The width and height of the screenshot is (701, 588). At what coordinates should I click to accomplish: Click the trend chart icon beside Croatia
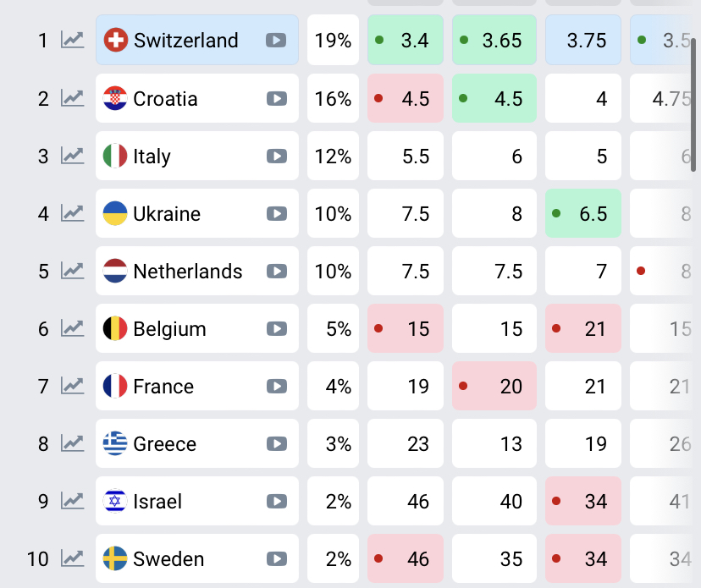(x=73, y=98)
